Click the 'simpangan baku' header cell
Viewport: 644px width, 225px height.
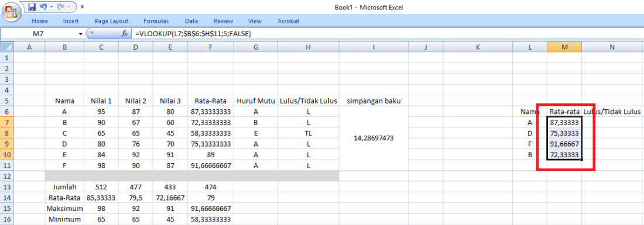[374, 101]
